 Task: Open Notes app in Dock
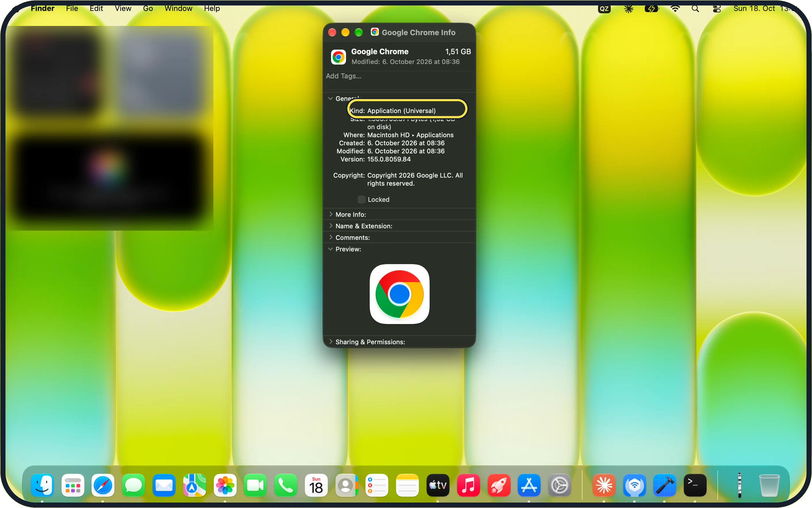tap(407, 485)
